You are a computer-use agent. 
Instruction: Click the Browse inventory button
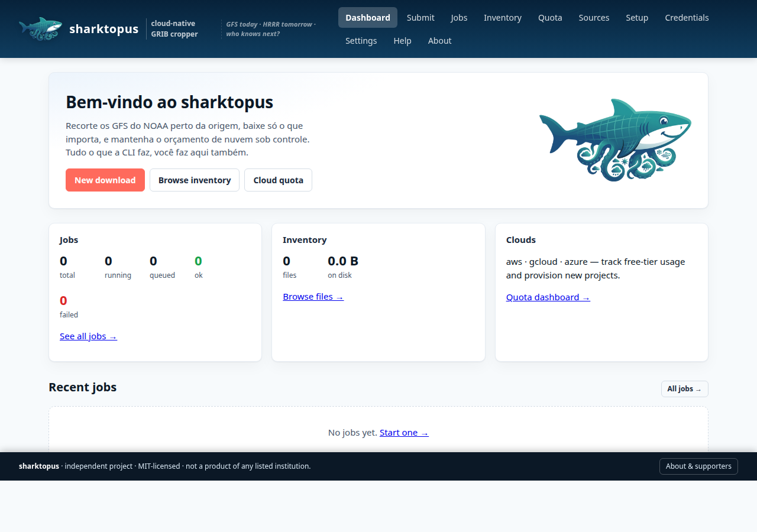(195, 180)
